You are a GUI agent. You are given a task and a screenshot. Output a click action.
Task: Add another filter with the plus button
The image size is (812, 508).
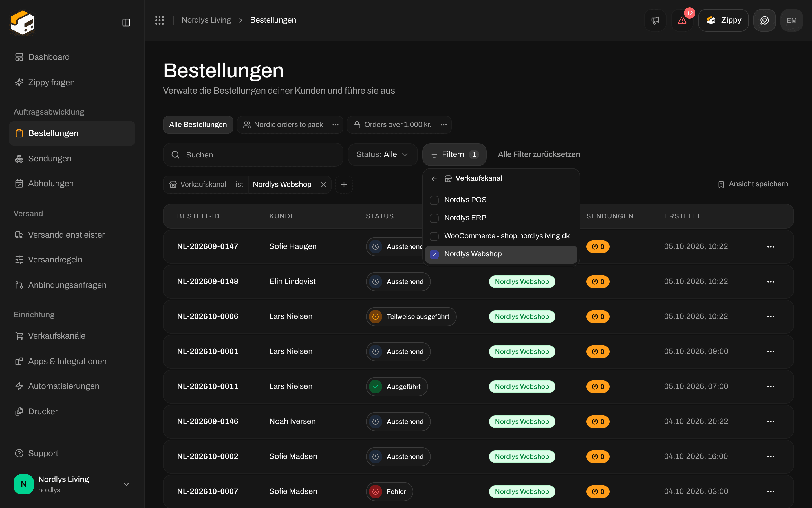click(x=344, y=185)
